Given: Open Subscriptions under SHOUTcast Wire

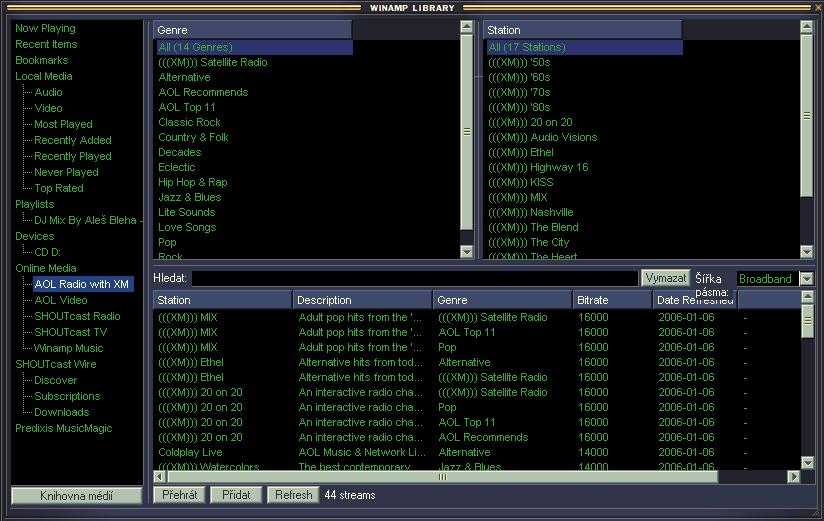Looking at the screenshot, I should pos(67,396).
